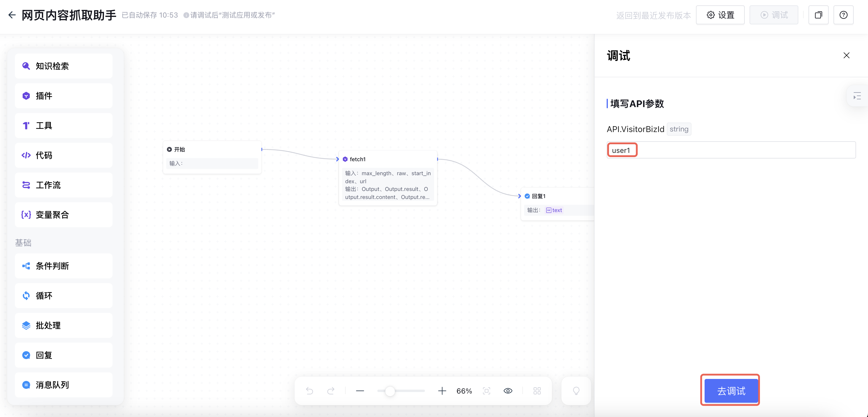Click the zoom level slider handle

[390, 391]
